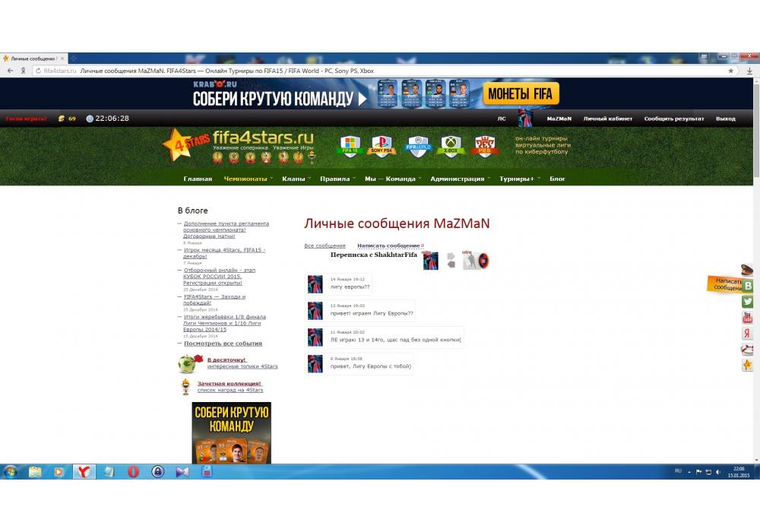The height and width of the screenshot is (532, 760).
Task: Click the MaZMaN username in top bar
Action: click(559, 119)
